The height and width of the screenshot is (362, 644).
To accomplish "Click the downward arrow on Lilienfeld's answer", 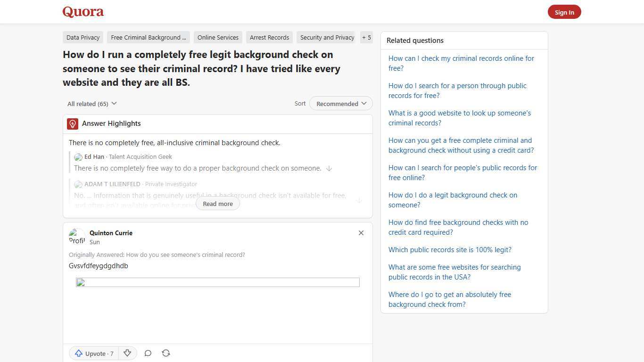I will coord(359,200).
